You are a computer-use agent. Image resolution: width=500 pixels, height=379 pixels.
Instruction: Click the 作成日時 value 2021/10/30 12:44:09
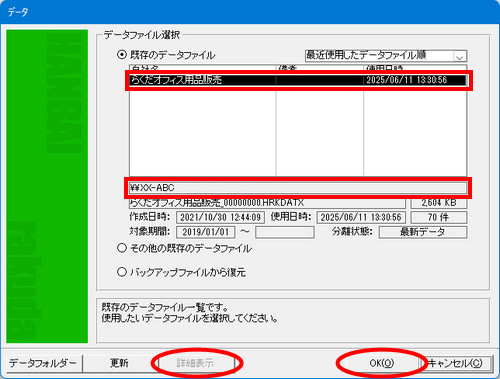pos(220,217)
